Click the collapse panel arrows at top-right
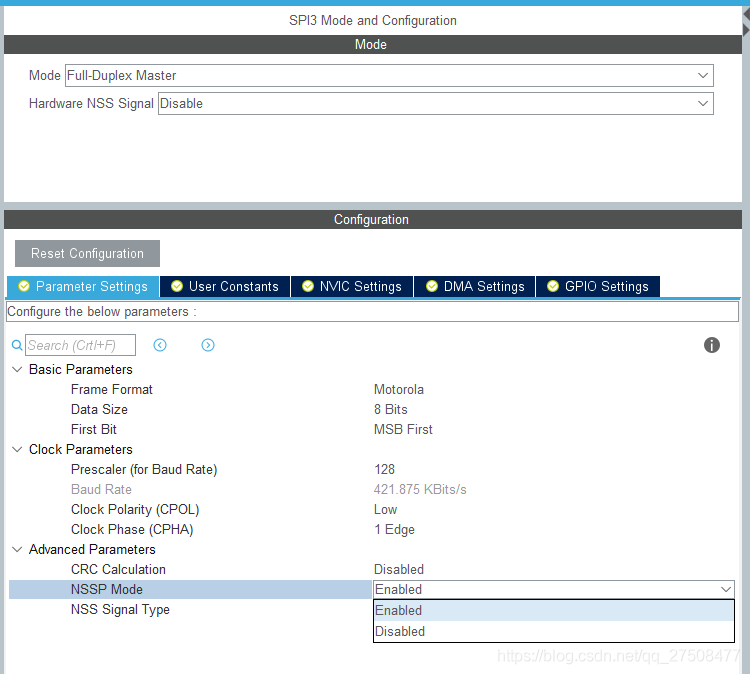 pos(746,22)
